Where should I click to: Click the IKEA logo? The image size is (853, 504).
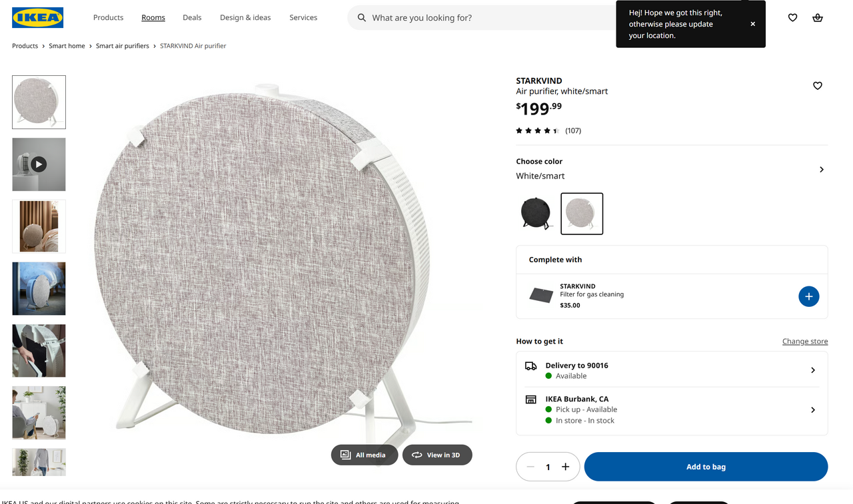(38, 17)
